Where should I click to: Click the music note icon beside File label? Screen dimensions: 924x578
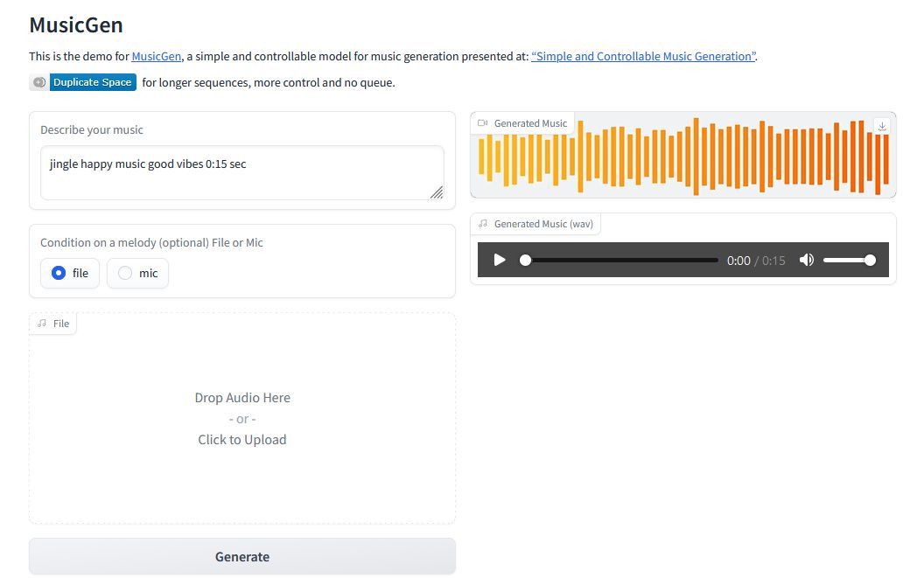tap(42, 323)
